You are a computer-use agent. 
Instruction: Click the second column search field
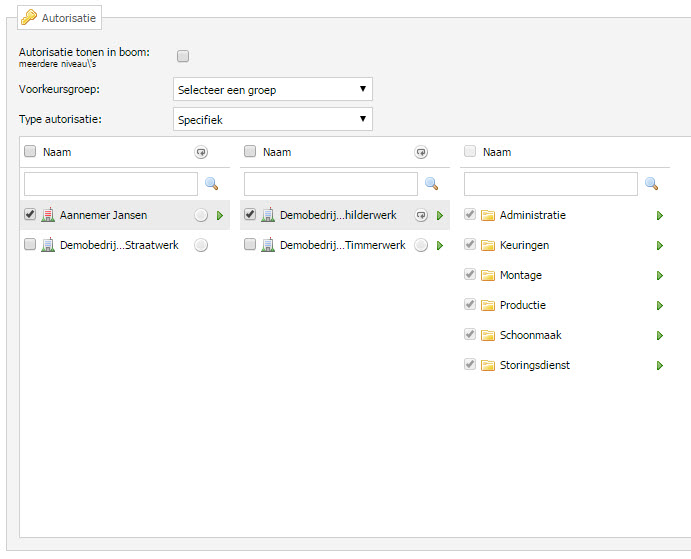331,184
